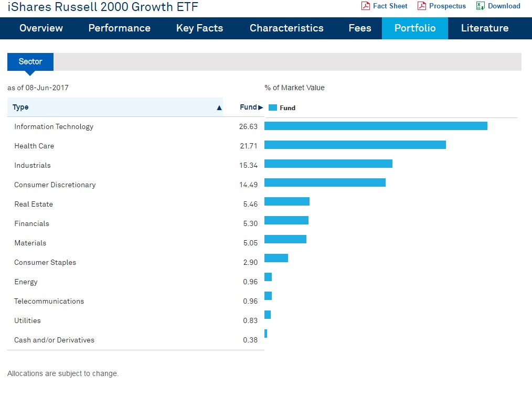Click the 21.71 fund value

[249, 146]
